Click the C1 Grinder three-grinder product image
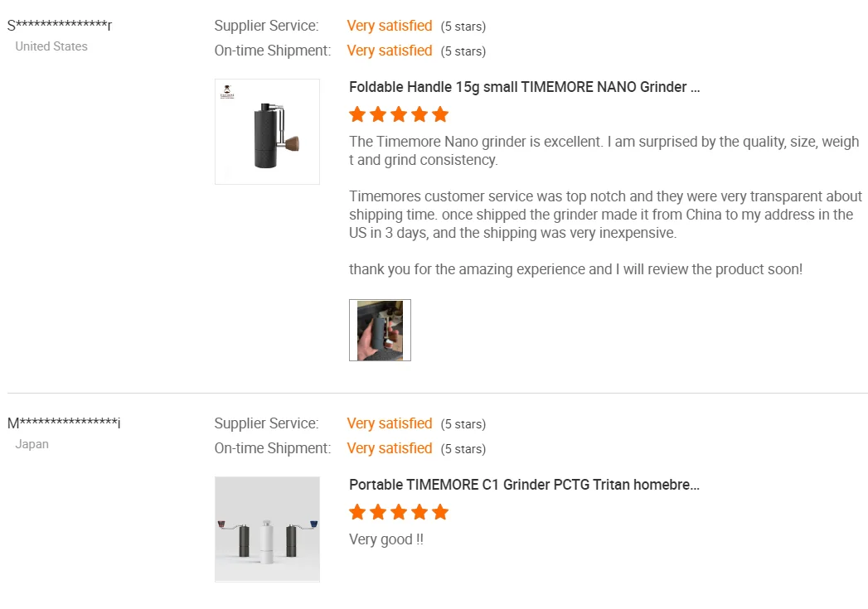This screenshot has height=609, width=868. pyautogui.click(x=267, y=529)
